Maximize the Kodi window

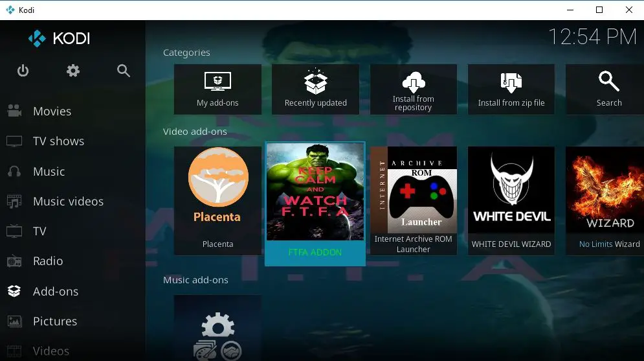(599, 10)
